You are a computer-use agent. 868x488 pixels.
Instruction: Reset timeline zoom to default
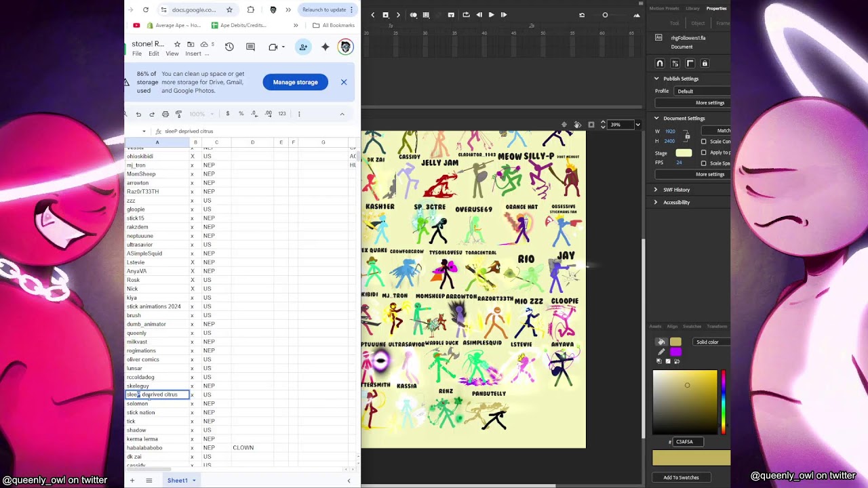[x=582, y=15]
